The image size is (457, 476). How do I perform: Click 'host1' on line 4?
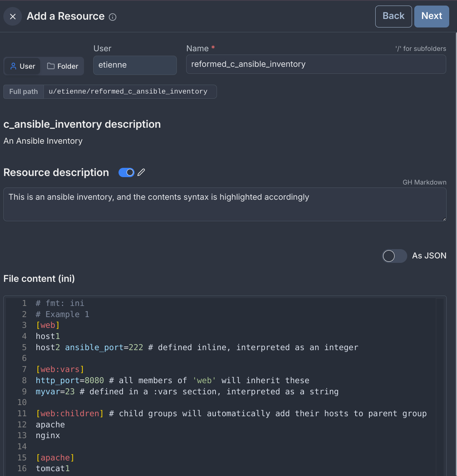(48, 336)
